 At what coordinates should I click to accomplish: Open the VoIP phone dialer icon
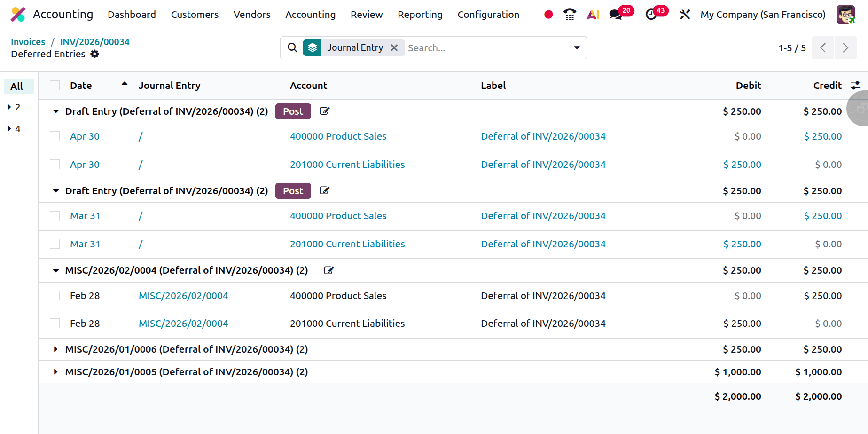[570, 15]
